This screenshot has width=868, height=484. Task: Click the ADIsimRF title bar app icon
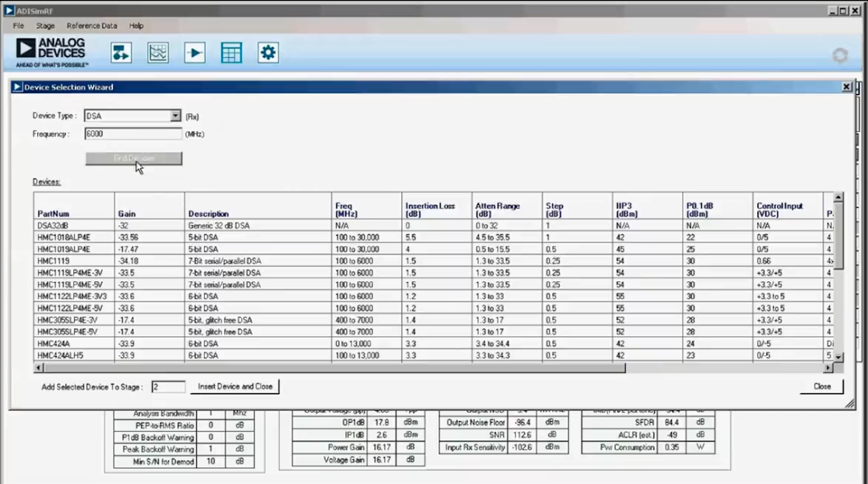point(9,10)
